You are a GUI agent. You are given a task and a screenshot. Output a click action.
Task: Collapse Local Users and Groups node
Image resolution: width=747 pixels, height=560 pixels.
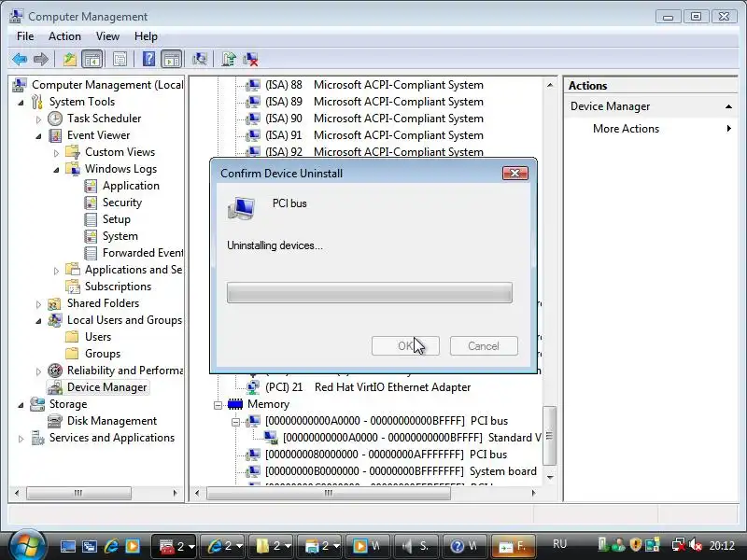click(x=38, y=321)
